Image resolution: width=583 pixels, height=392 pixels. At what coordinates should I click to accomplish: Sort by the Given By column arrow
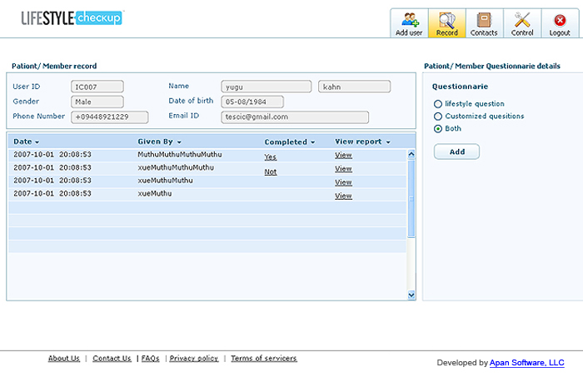click(x=179, y=142)
